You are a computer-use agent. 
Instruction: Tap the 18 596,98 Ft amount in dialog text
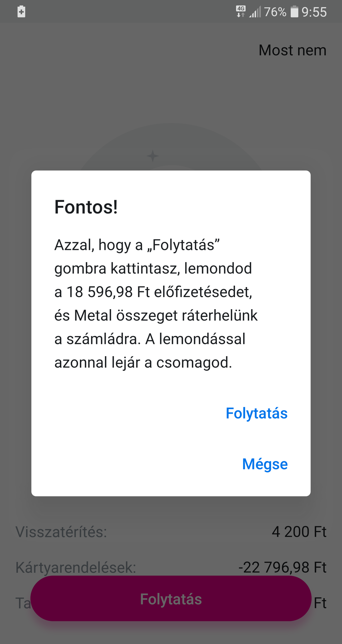point(108,292)
